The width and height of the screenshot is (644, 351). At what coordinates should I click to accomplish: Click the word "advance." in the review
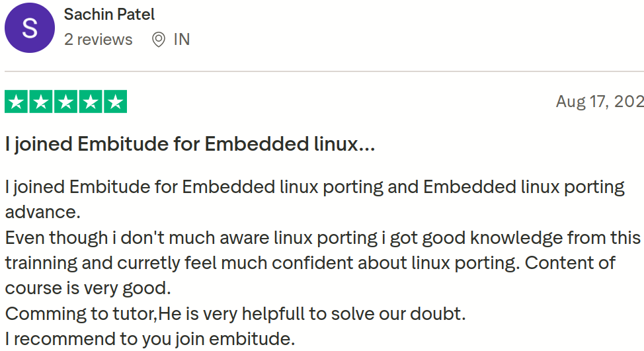(42, 212)
